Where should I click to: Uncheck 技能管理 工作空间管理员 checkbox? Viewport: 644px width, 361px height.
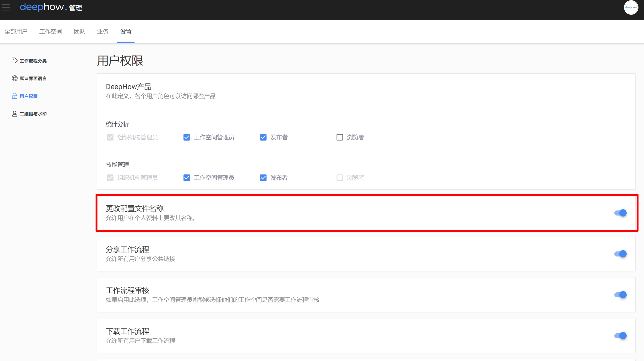point(187,178)
